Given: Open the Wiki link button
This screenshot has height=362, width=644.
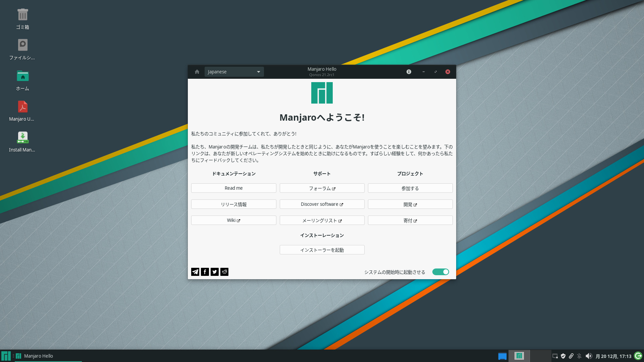Looking at the screenshot, I should pyautogui.click(x=233, y=220).
